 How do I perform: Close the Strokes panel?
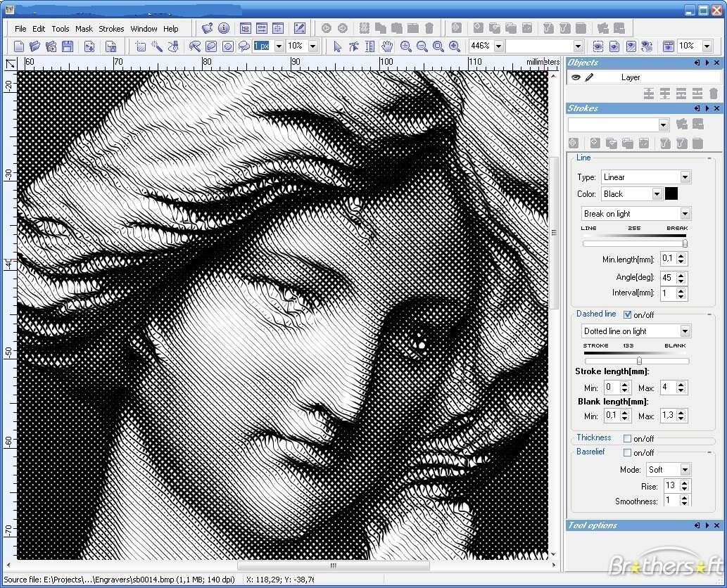717,108
